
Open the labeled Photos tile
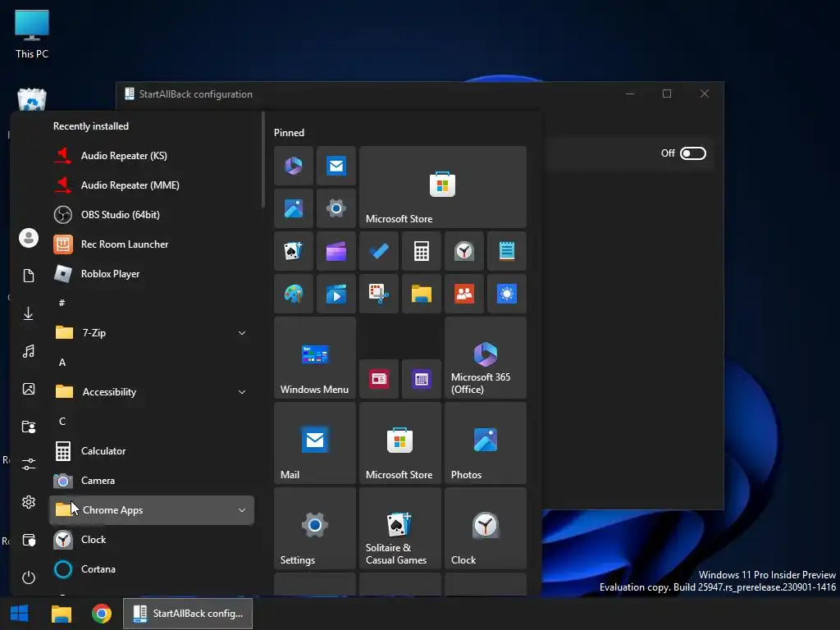point(486,443)
